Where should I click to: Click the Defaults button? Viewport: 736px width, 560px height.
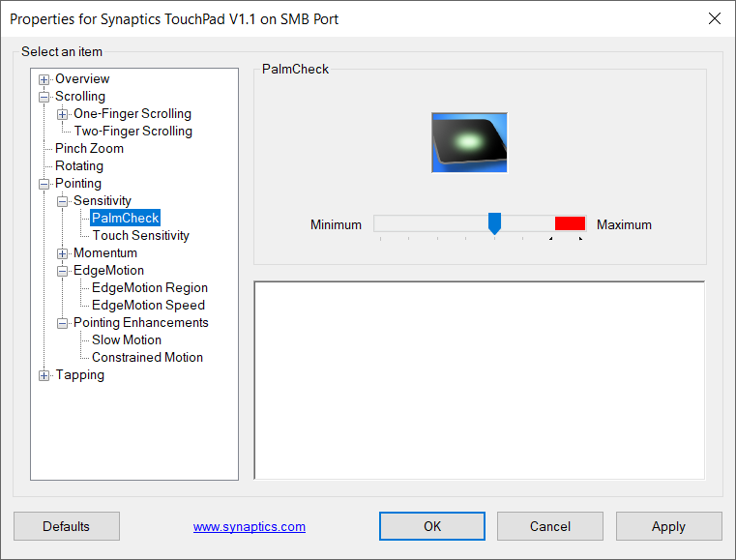coord(66,526)
